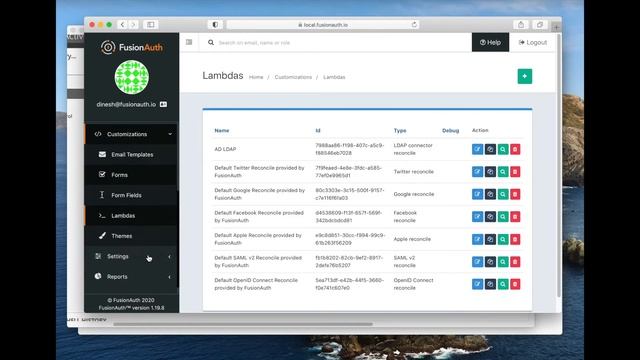
Task: Toggle the sidebar with hamburger icon
Action: click(189, 42)
